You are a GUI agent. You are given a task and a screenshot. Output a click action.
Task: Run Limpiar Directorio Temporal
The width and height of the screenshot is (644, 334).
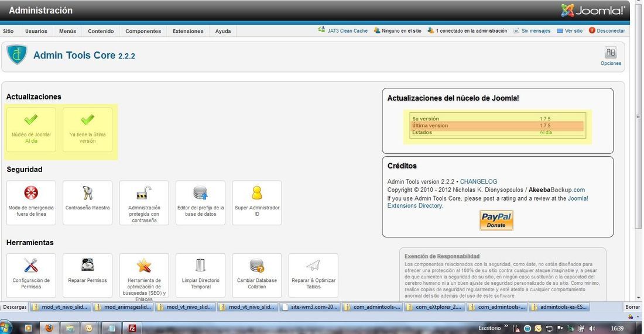(200, 276)
